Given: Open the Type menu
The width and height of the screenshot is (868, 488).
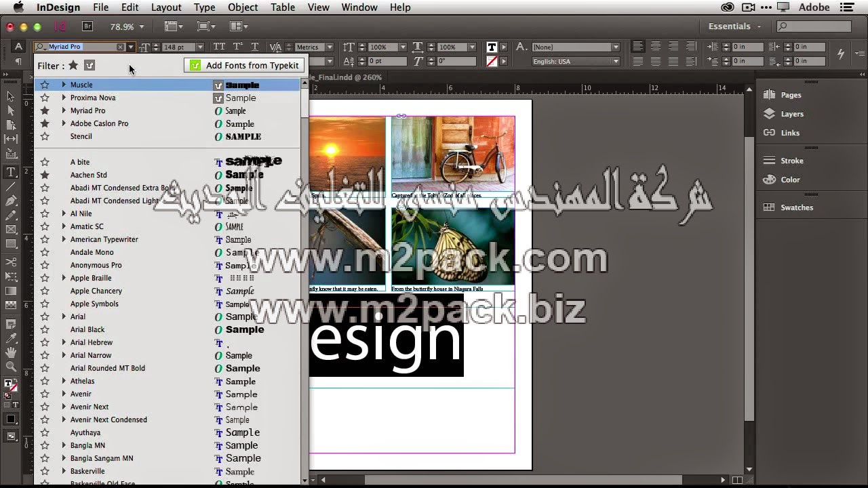Looking at the screenshot, I should tap(204, 7).
